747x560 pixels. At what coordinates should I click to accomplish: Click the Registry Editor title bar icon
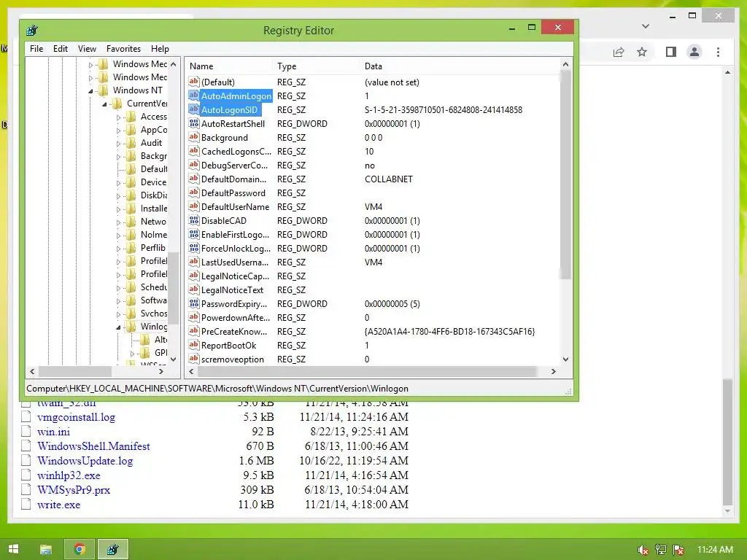coord(32,31)
